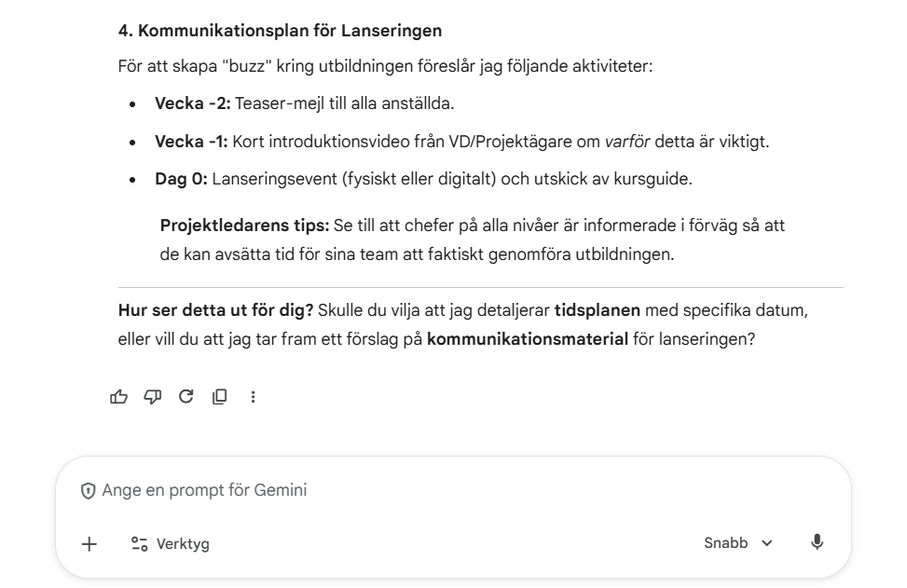907x588 pixels.
Task: Click the heading '4. Kommunikationsplan för Lanseringen'
Action: [x=280, y=31]
